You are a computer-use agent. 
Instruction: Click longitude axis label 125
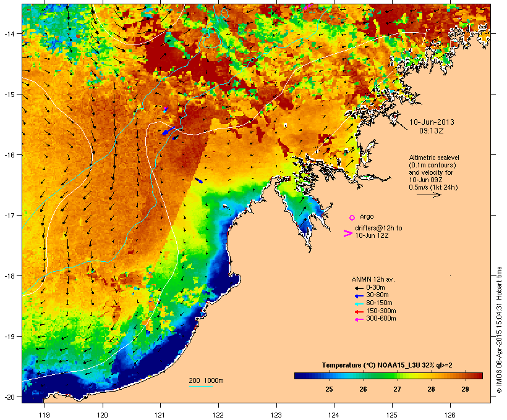coord(392,415)
